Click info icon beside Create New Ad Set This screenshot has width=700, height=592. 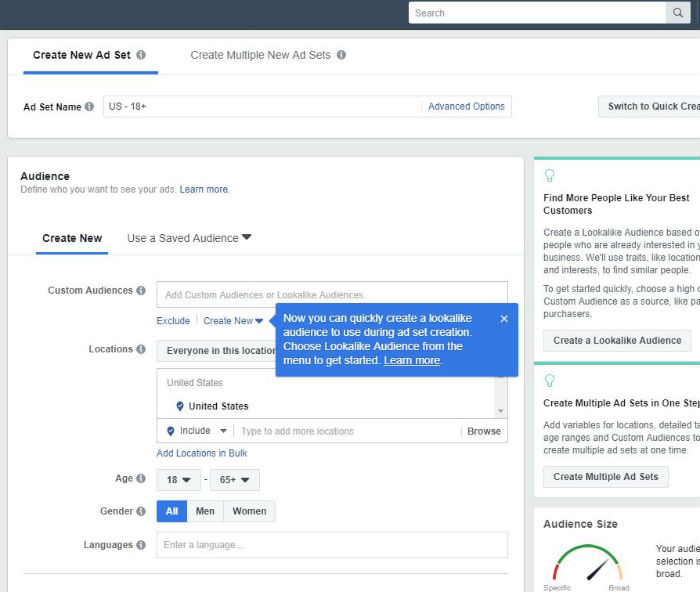coord(141,55)
